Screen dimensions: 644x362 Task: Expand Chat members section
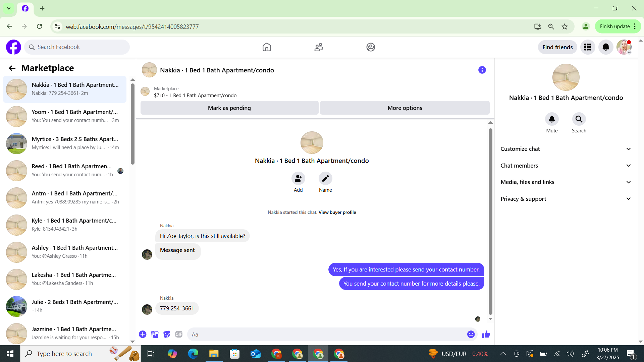click(x=566, y=166)
